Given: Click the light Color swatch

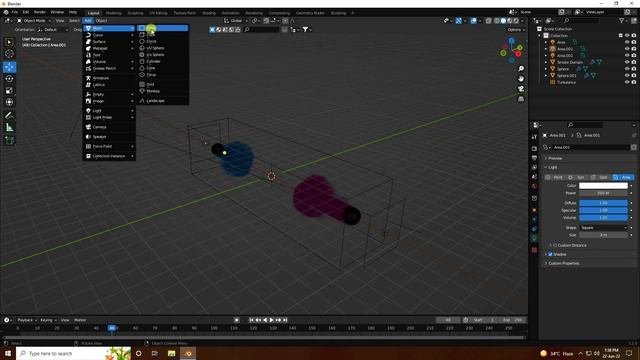Looking at the screenshot, I should click(603, 186).
